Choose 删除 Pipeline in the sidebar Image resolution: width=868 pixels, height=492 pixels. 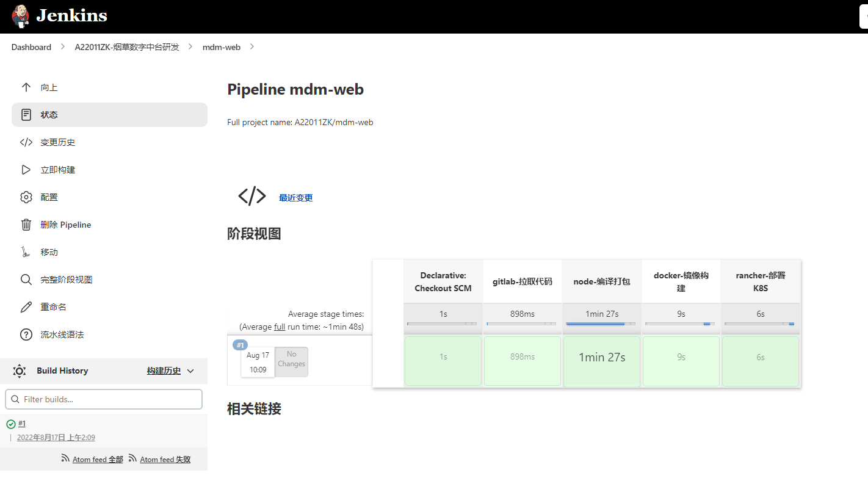coord(66,225)
